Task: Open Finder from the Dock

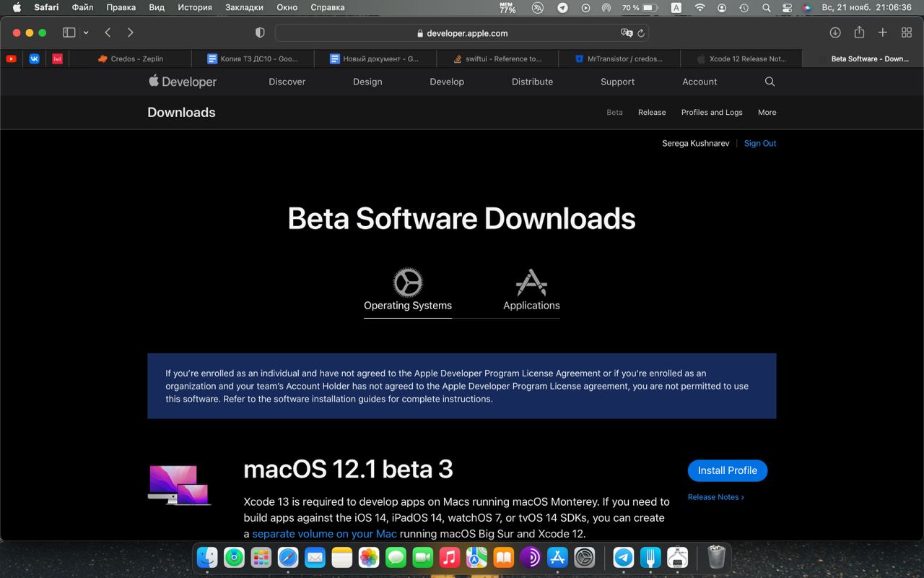Action: pyautogui.click(x=207, y=557)
